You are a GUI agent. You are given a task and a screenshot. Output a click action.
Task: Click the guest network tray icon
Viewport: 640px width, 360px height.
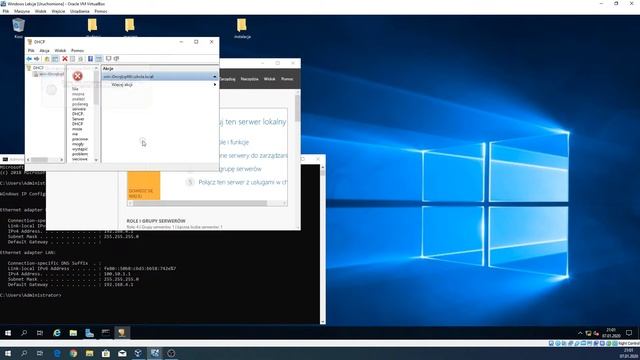588,333
